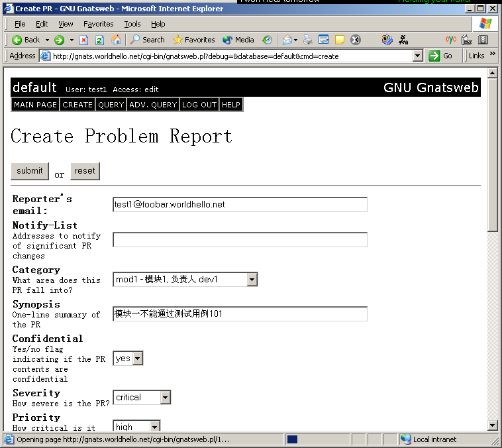Click Local intranet zone in status bar
Image resolution: width=502 pixels, height=448 pixels.
(429, 439)
